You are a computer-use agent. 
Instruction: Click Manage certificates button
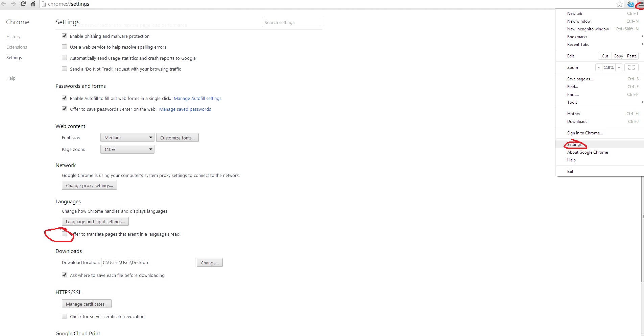click(x=87, y=304)
